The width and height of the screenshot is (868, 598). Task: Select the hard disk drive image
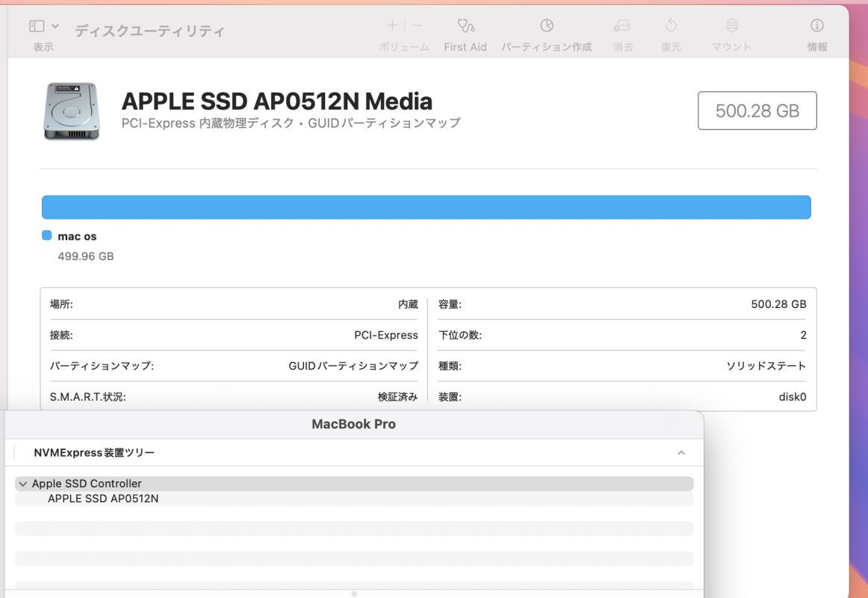72,111
